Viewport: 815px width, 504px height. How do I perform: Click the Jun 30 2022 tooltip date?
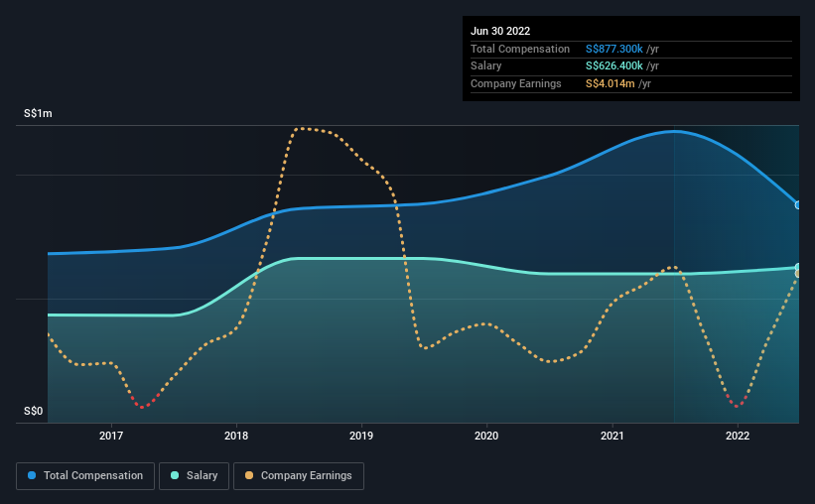click(x=500, y=31)
